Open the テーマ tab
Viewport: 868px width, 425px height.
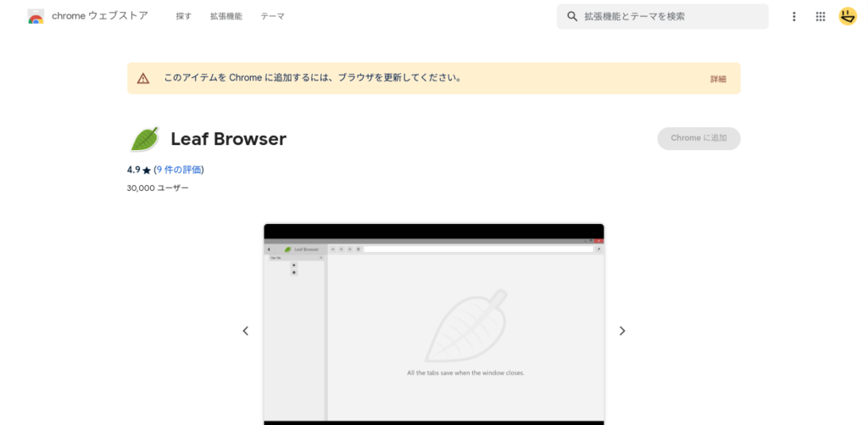pos(272,16)
